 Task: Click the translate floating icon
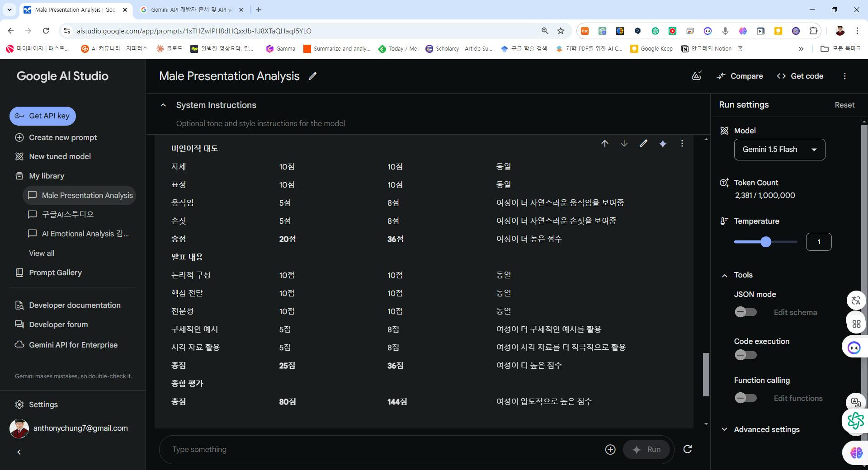click(856, 300)
